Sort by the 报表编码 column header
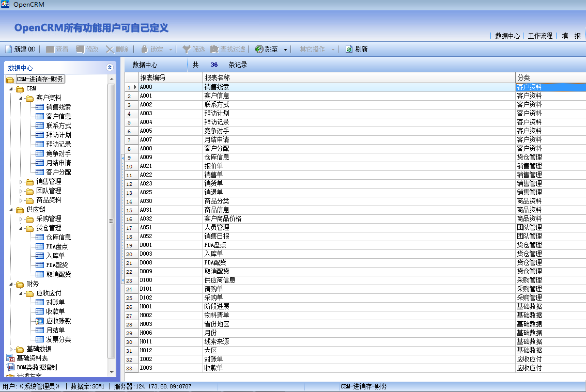The width and height of the screenshot is (586, 392). (170, 77)
